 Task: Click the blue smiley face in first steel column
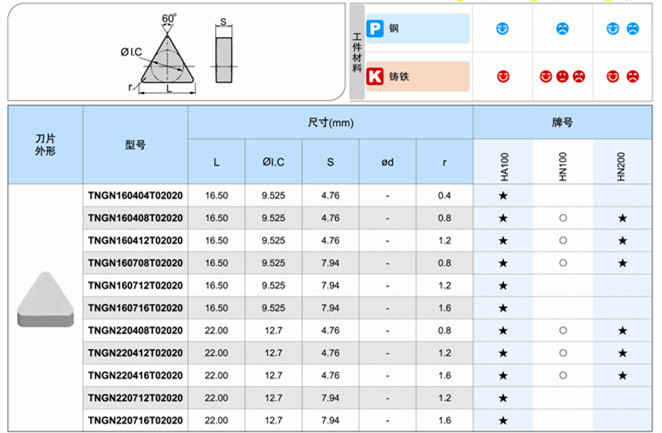(503, 29)
